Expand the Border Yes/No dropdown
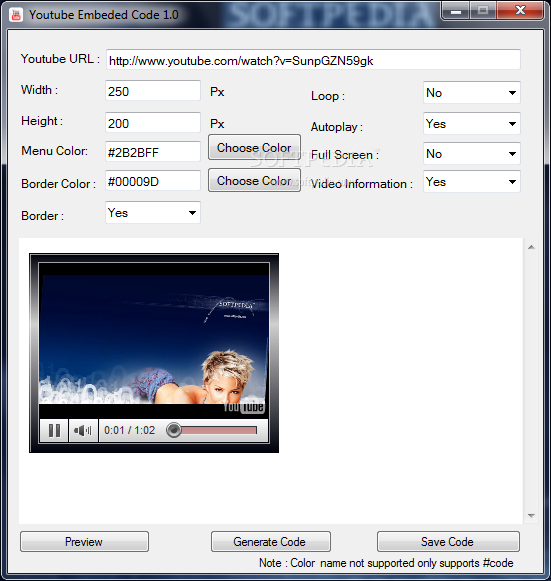Viewport: 551px width, 581px height. point(153,213)
